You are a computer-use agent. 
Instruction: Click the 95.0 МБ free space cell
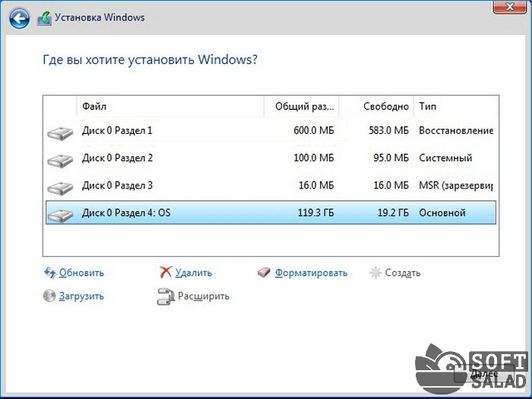point(391,158)
